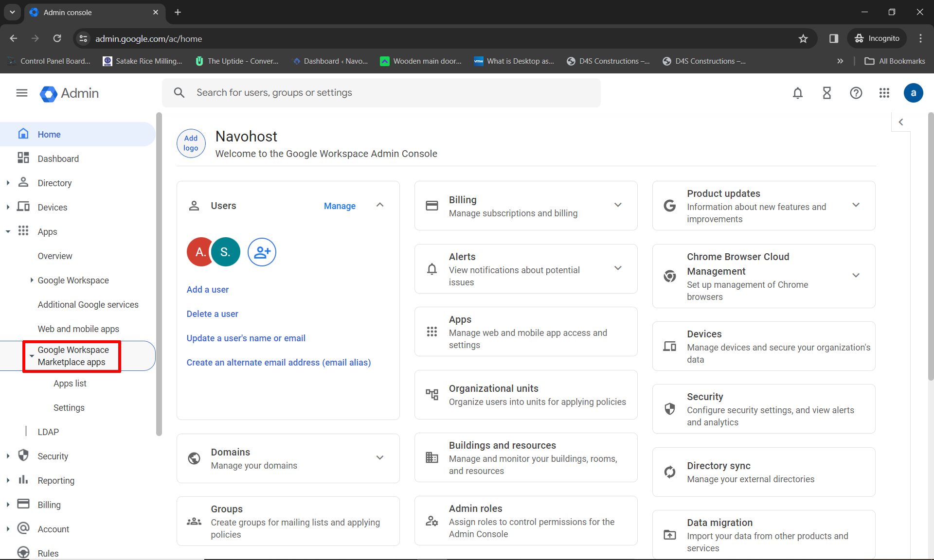Viewport: 934px width, 560px height.
Task: Open the browser side panel icon
Action: [834, 38]
